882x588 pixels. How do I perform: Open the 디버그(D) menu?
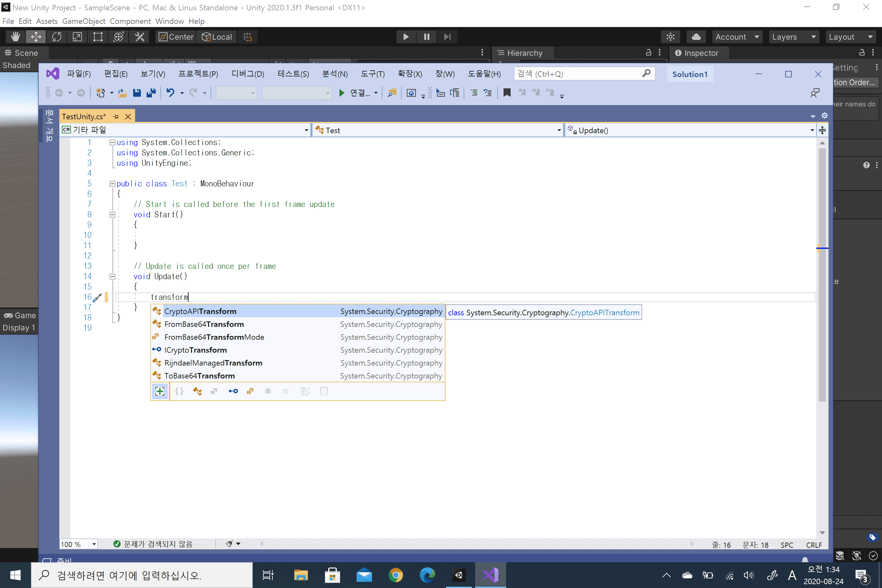click(248, 74)
